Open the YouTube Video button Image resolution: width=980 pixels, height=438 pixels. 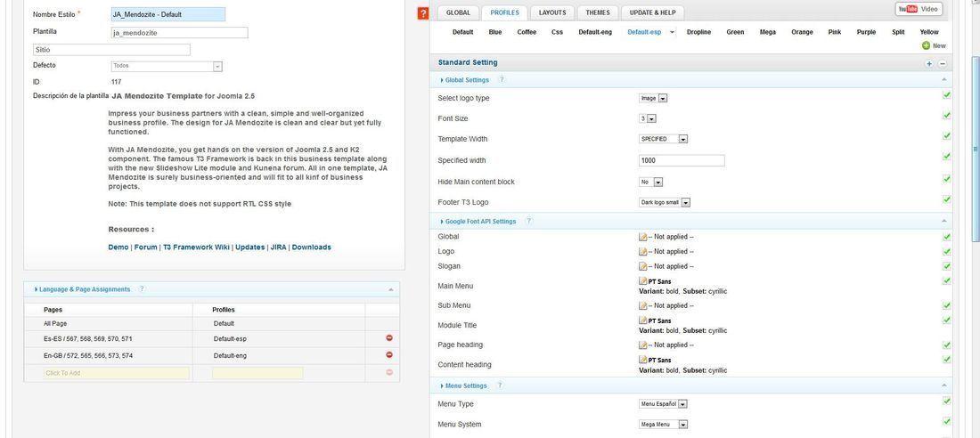tap(919, 10)
